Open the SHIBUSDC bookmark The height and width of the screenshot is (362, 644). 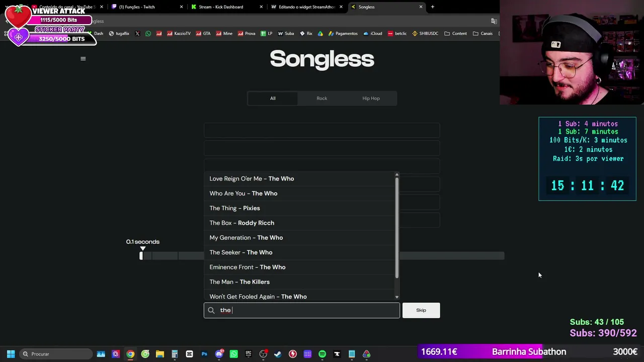coord(425,34)
